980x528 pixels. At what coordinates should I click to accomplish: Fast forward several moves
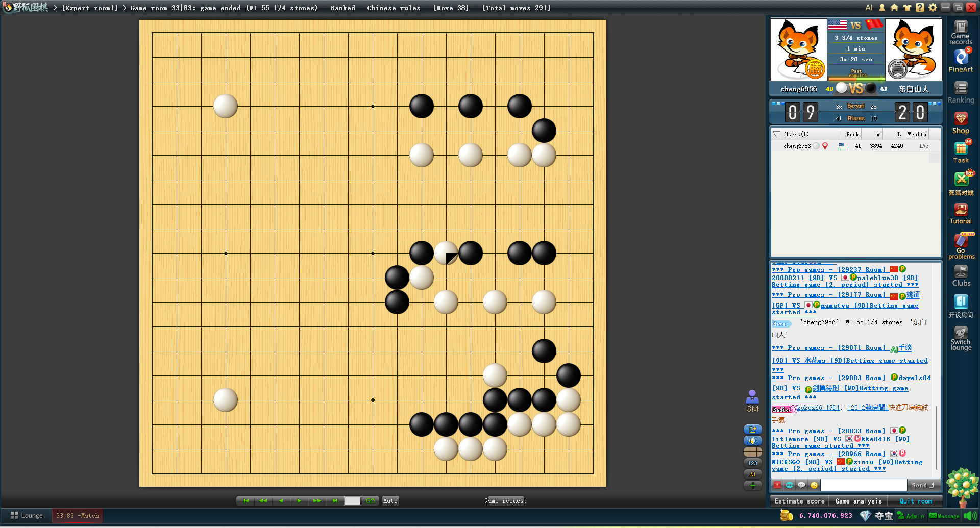click(x=317, y=501)
